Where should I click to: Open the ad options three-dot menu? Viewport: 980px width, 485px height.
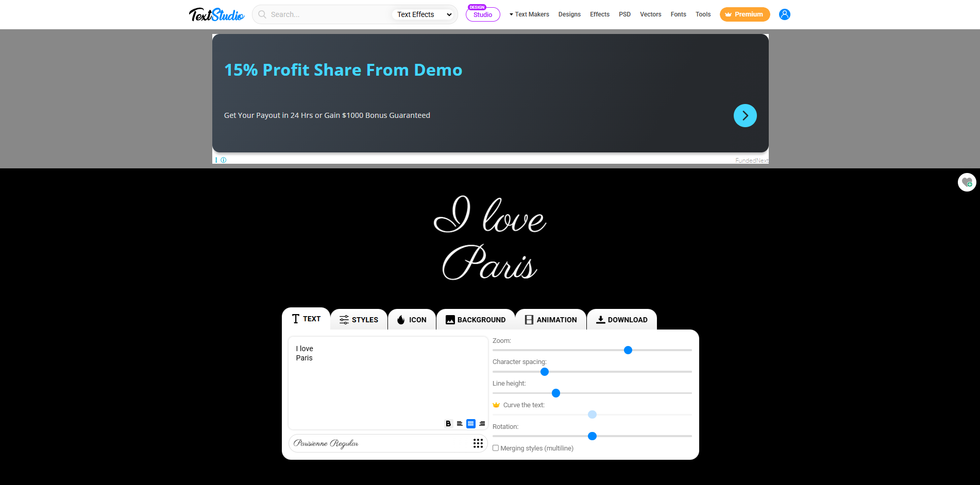pos(216,160)
